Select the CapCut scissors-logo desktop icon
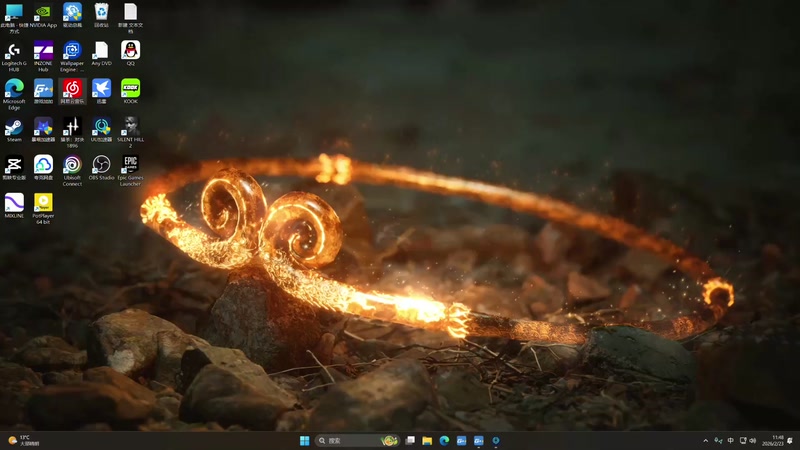Image resolution: width=800 pixels, height=450 pixels. 14,168
